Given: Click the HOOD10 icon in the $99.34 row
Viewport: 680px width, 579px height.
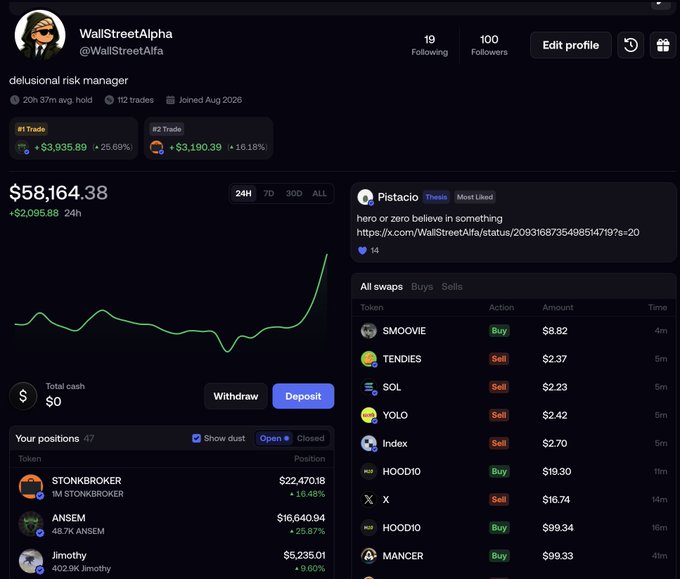Looking at the screenshot, I should (x=369, y=528).
